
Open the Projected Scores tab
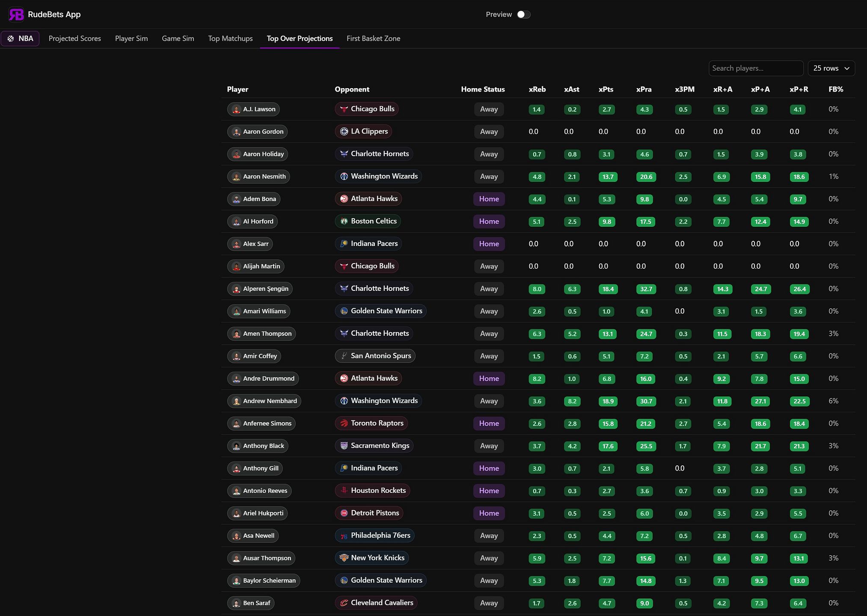(75, 38)
